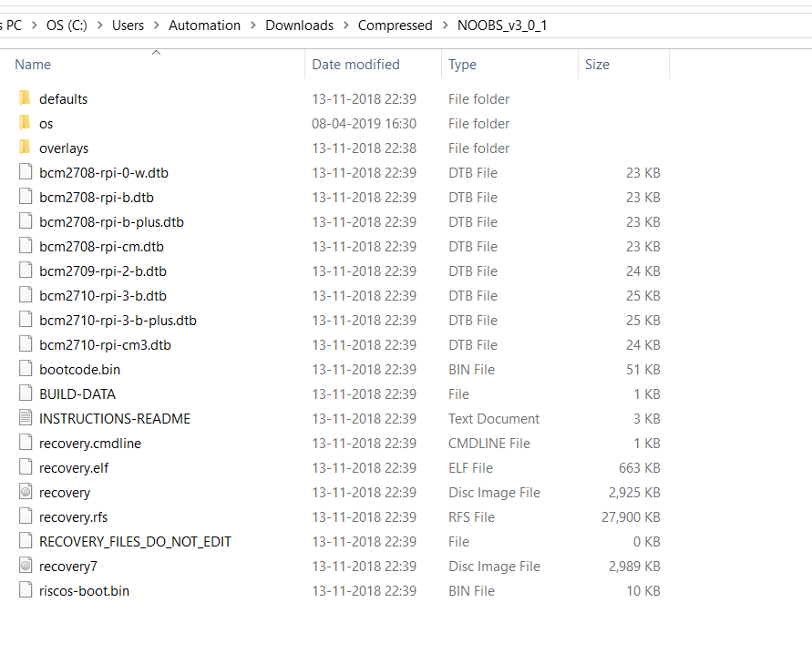Click the bcm2708-rpi-b-plus.dtb file icon

pos(26,221)
